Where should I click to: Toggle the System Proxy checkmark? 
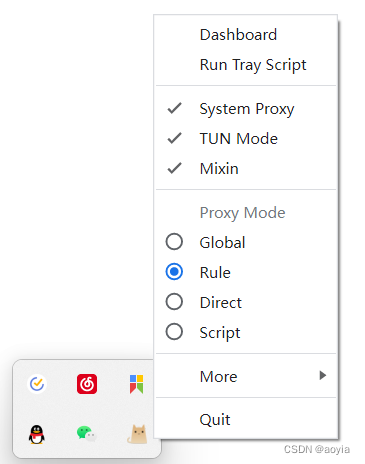point(174,108)
